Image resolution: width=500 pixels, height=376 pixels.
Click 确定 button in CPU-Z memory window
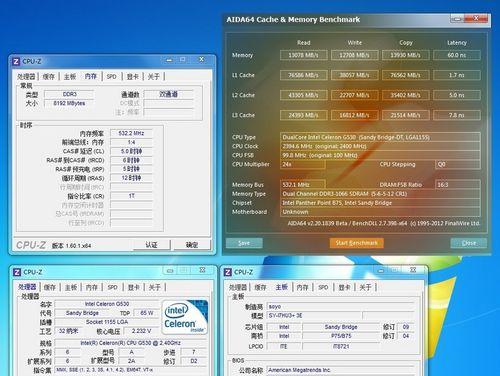pyautogui.click(x=192, y=245)
